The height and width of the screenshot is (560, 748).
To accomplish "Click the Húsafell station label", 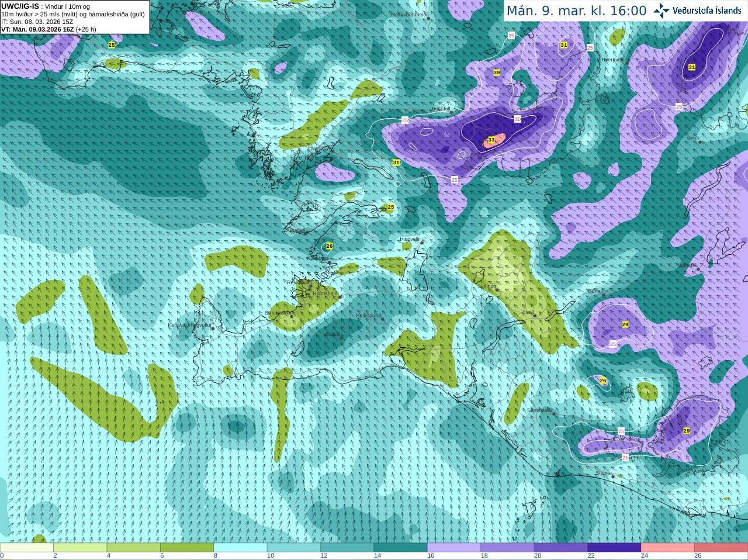I will (x=441, y=109).
